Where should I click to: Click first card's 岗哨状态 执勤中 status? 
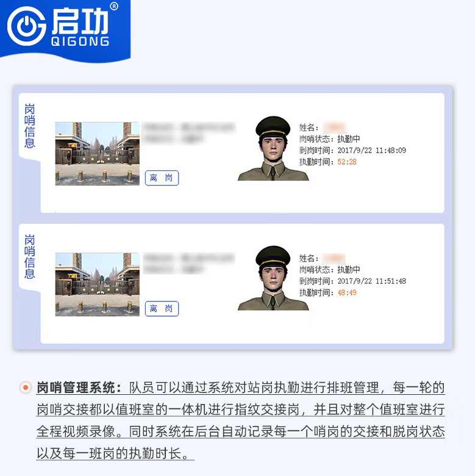click(x=330, y=139)
